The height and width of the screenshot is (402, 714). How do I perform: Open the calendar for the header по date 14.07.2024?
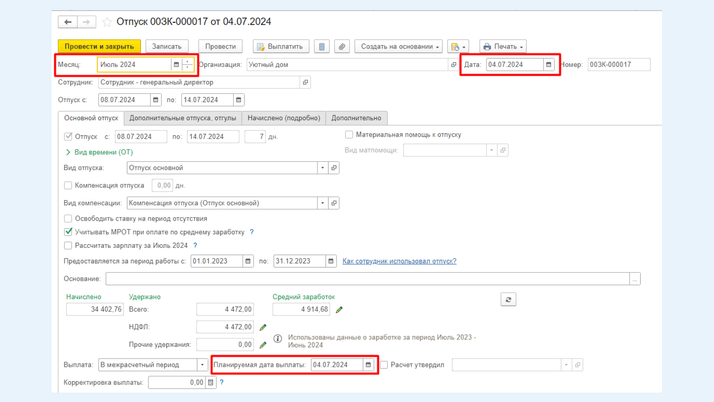(x=239, y=100)
